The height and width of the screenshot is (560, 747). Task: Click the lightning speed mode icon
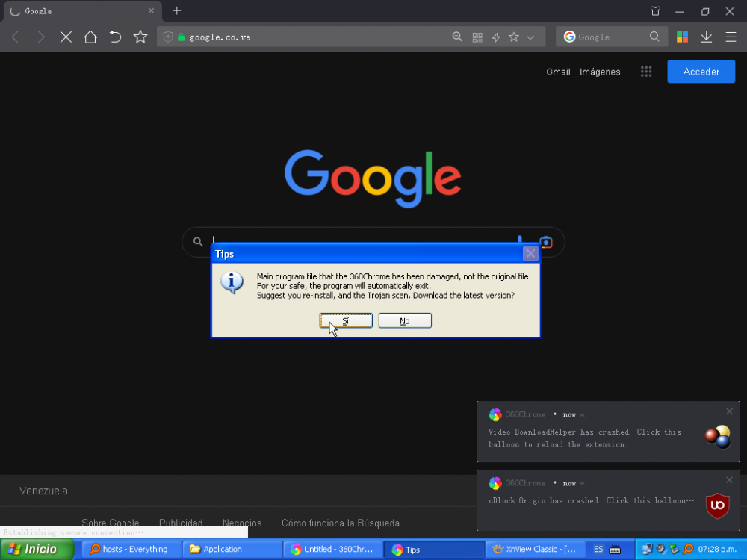point(495,37)
